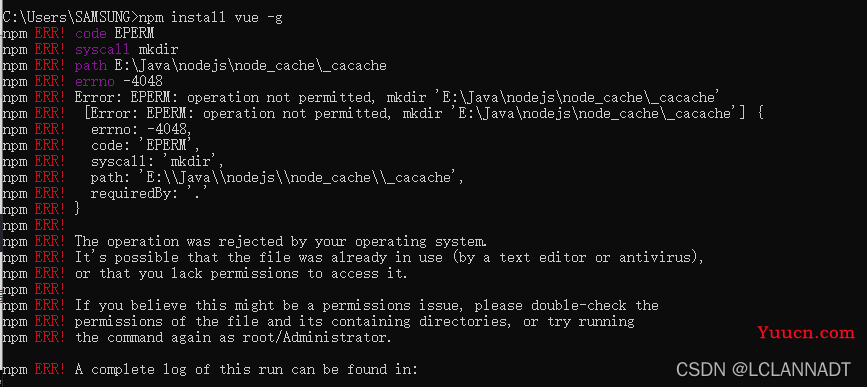867x387 pixels.
Task: Click the purple 'syscall' keyword
Action: (x=103, y=50)
